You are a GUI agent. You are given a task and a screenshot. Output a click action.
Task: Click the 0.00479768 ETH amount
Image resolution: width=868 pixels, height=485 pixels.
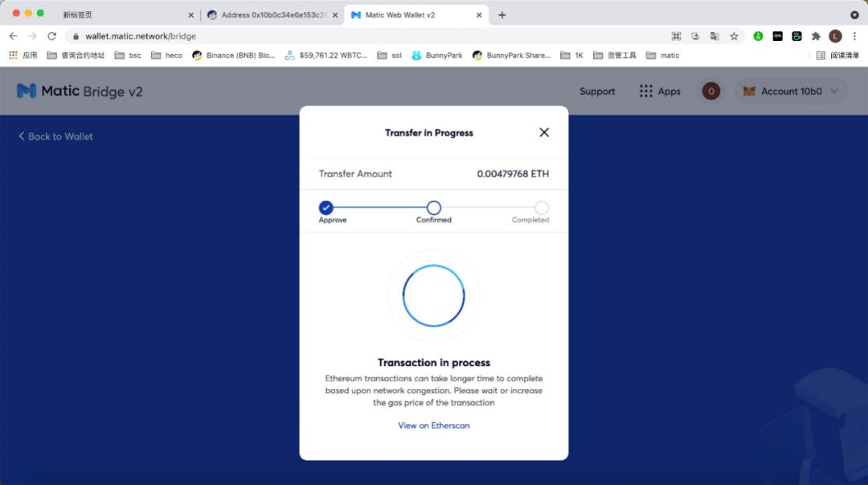point(513,174)
